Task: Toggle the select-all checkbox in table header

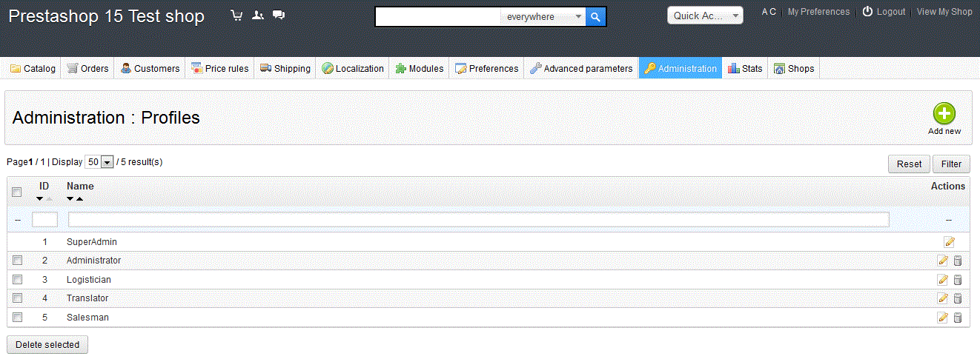Action: point(17,192)
